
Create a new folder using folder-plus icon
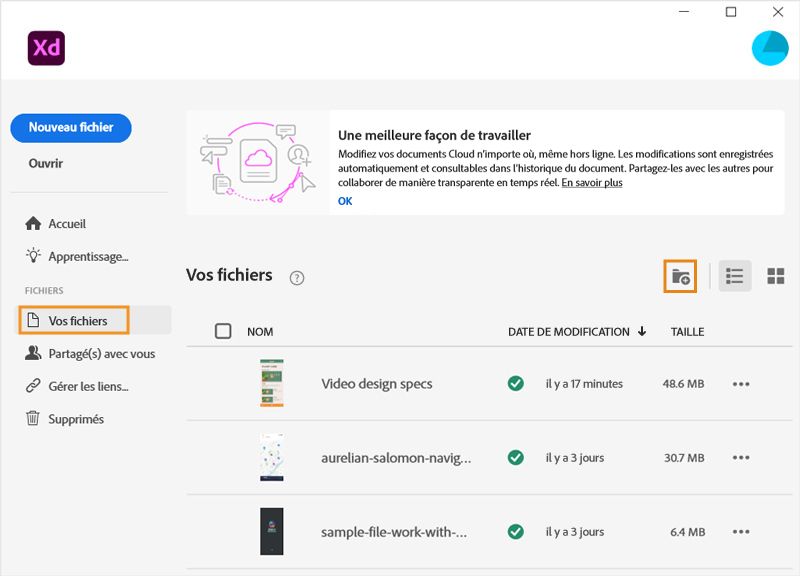pyautogui.click(x=680, y=276)
